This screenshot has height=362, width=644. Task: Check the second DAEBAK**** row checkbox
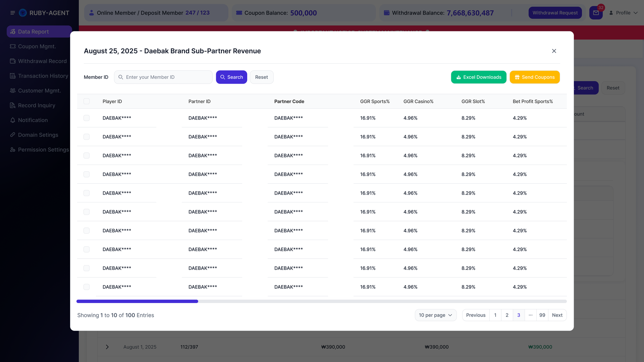pos(87,137)
